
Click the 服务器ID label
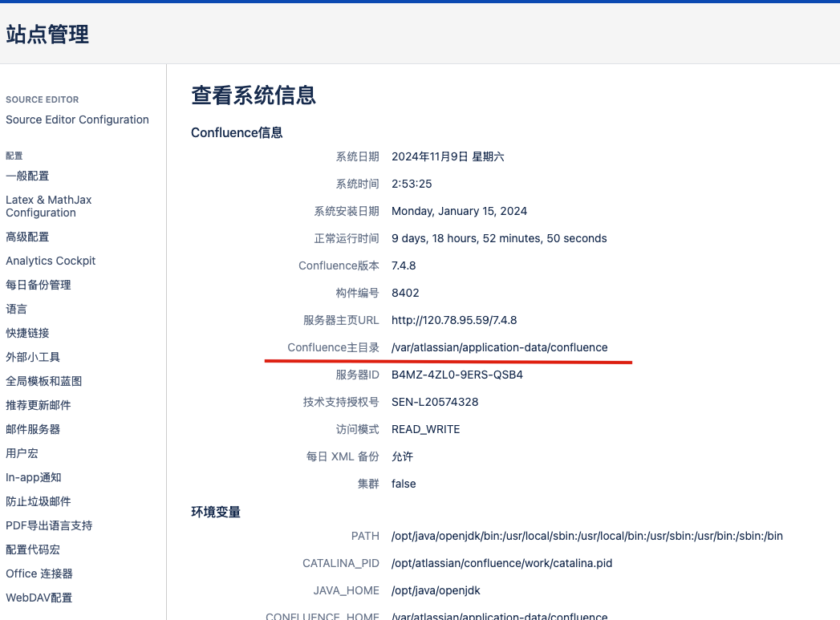[357, 375]
